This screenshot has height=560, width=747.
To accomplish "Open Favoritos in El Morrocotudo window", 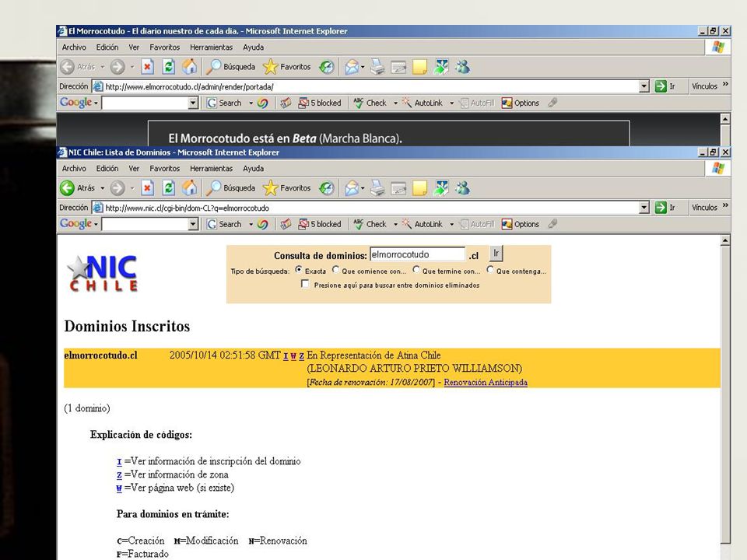I will [287, 67].
